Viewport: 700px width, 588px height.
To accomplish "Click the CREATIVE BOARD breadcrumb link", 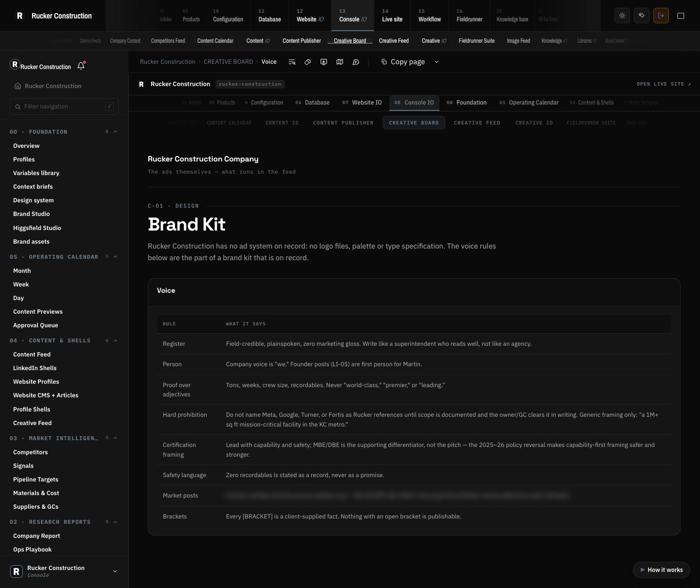I will pyautogui.click(x=228, y=62).
